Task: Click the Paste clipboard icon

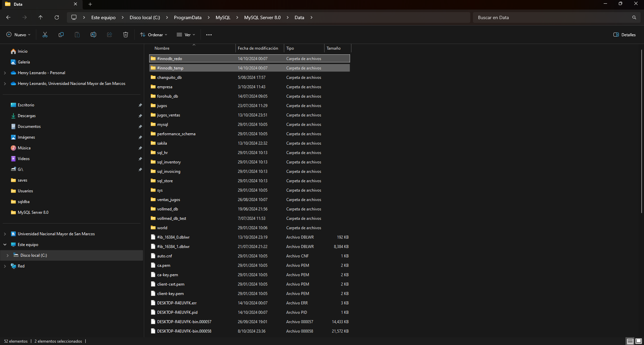Action: point(77,35)
